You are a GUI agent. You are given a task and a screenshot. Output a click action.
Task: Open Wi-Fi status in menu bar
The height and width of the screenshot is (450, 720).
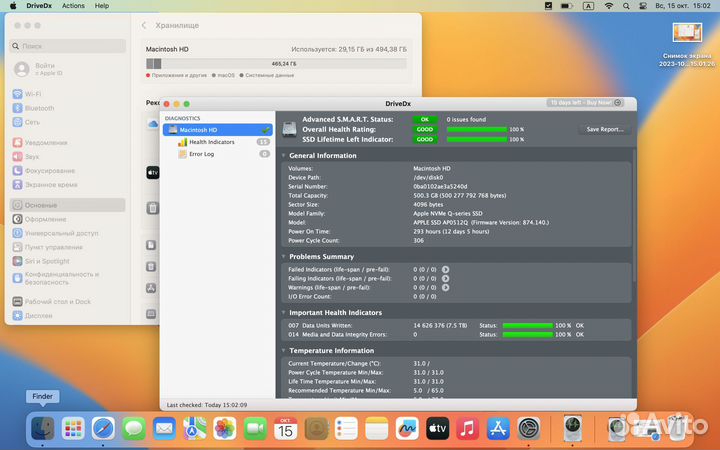(608, 6)
